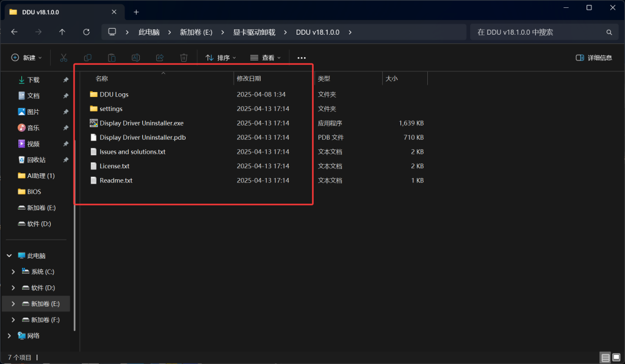Open a new tab with plus button
This screenshot has width=625, height=364.
[136, 12]
